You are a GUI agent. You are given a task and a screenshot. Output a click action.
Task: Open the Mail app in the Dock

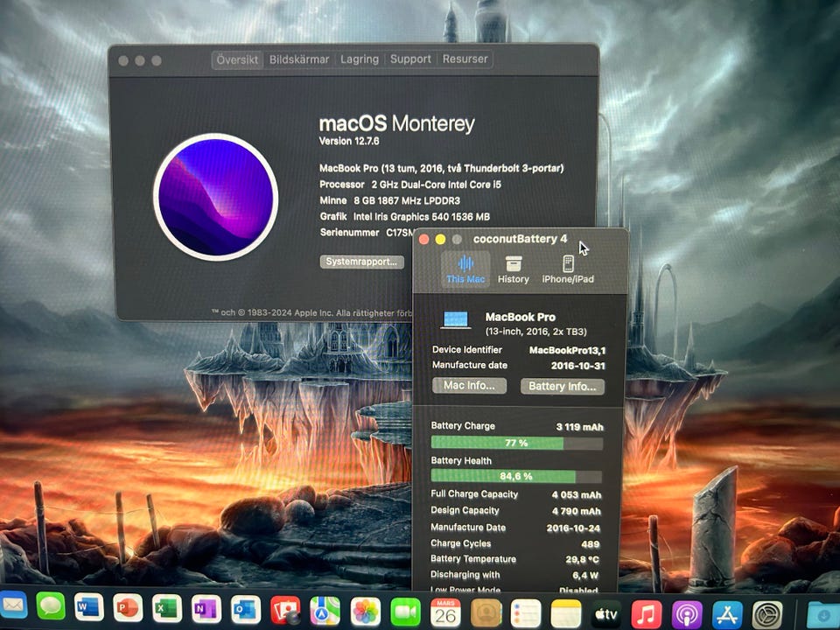point(13,606)
